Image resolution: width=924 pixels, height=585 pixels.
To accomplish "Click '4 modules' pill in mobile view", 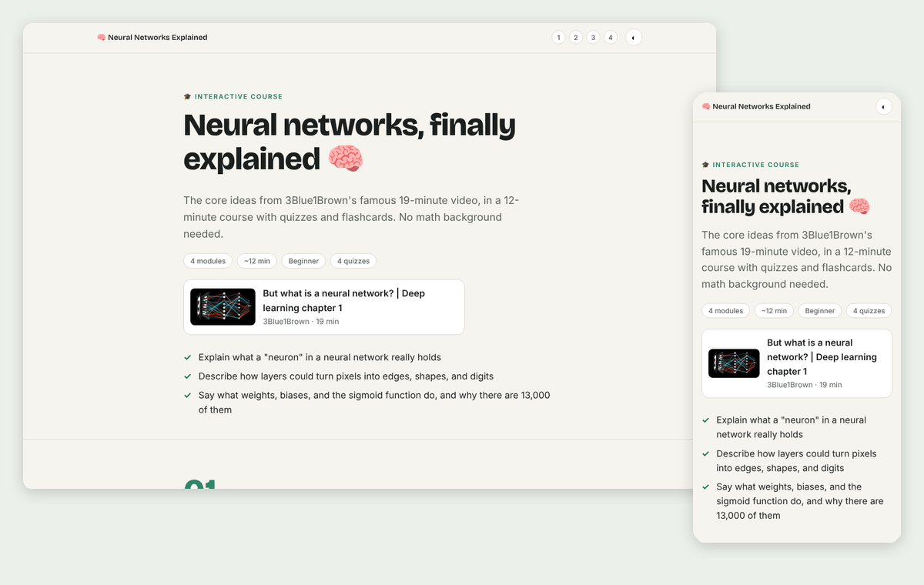I will [x=726, y=311].
